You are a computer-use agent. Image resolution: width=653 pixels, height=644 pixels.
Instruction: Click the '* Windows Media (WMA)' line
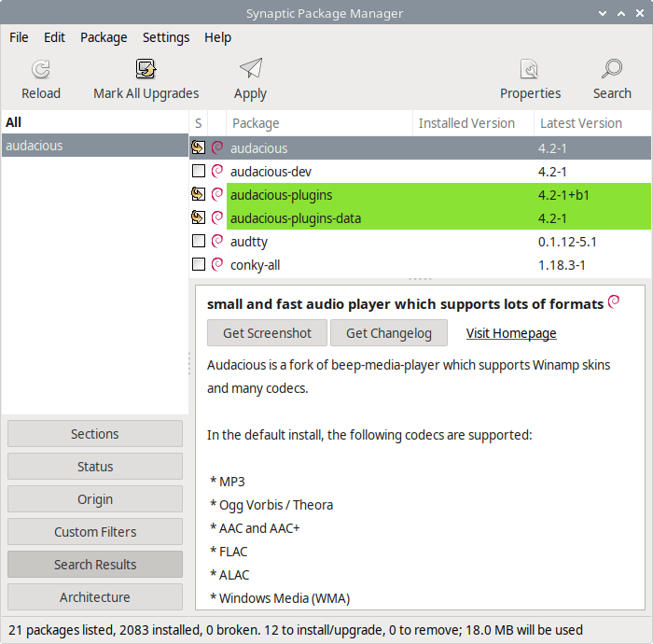280,598
